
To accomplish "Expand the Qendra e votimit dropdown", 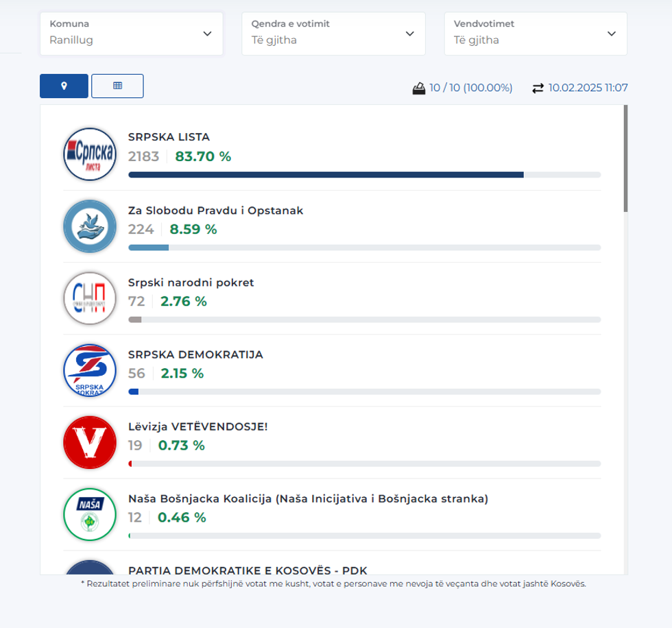I will 333,34.
